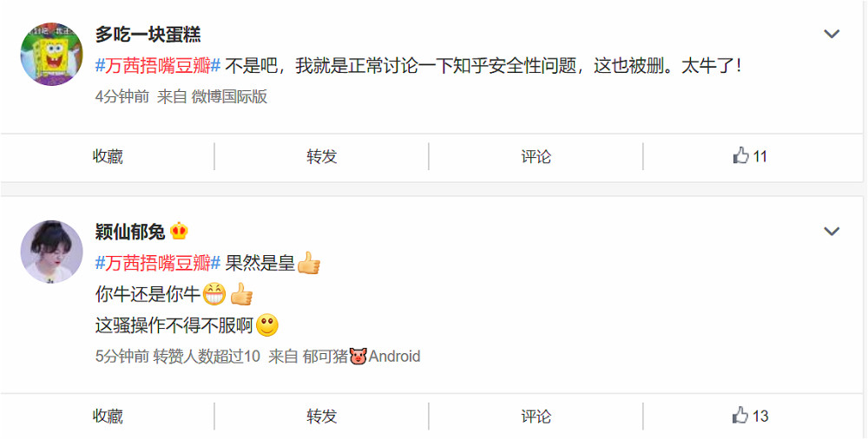The height and width of the screenshot is (439, 868).
Task: Click 收藏 under the first post
Action: click(x=108, y=157)
